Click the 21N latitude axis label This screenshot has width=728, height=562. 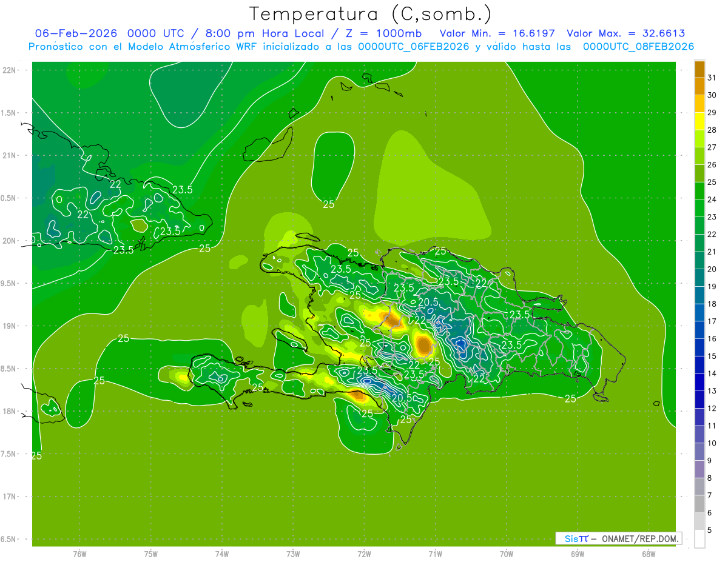10,155
